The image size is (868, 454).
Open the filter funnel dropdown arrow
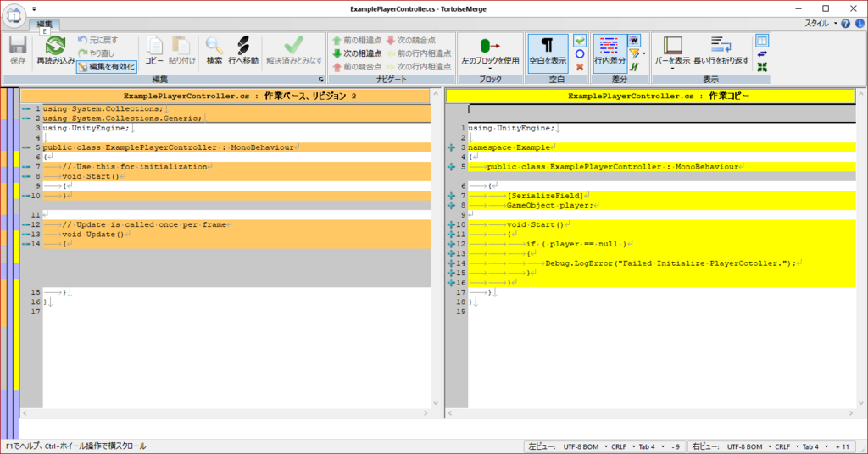[x=644, y=53]
